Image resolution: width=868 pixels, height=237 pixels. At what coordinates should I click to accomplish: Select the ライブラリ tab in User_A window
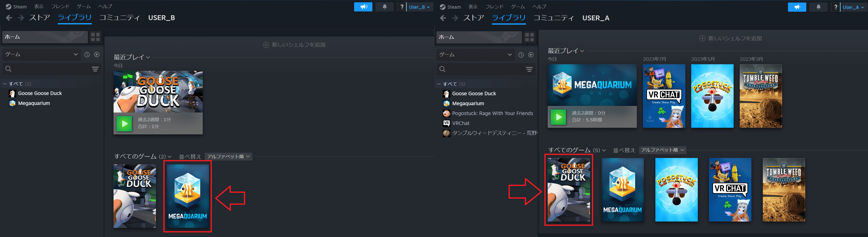coord(509,18)
